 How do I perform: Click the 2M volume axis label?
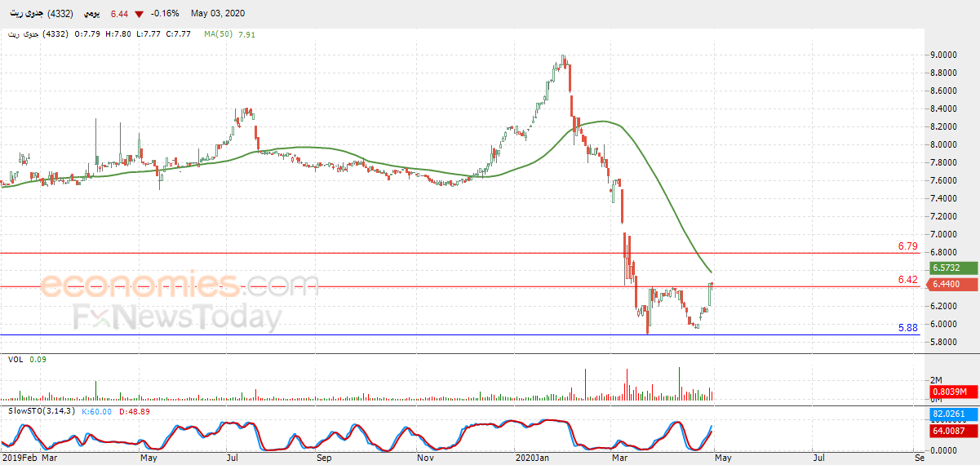[937, 381]
